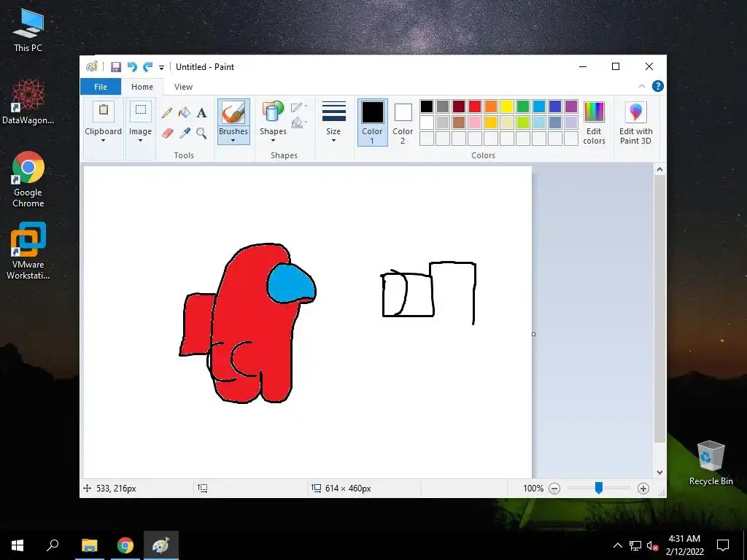Open Customize Quick Access Toolbar dropdown

[161, 68]
